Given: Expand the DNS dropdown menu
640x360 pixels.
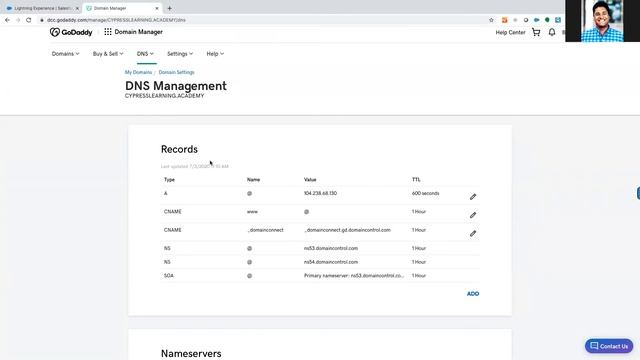Looking at the screenshot, I should 145,53.
